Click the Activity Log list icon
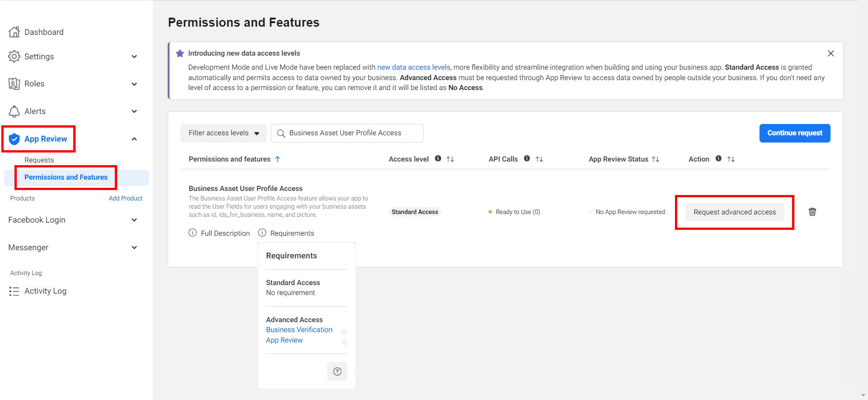 [x=14, y=291]
